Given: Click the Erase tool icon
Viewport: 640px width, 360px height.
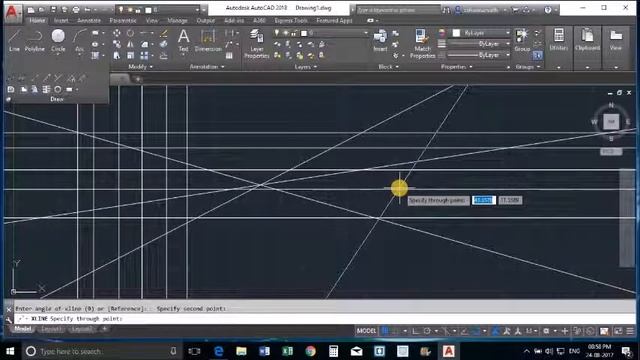Looking at the screenshot, I should 164,33.
